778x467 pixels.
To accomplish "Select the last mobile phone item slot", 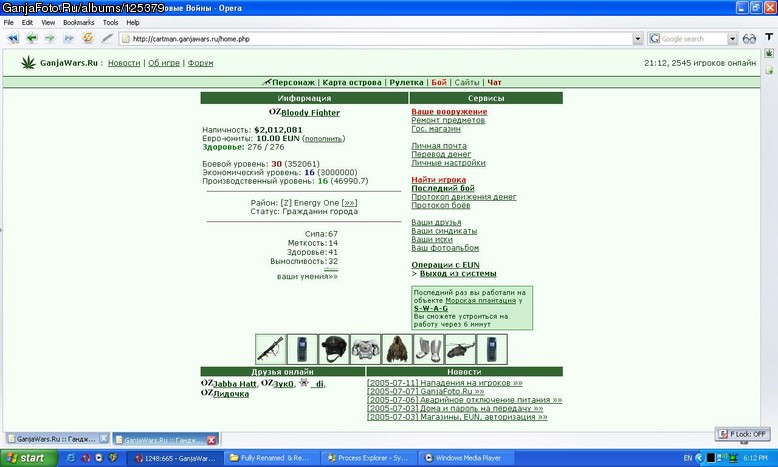I will point(492,349).
